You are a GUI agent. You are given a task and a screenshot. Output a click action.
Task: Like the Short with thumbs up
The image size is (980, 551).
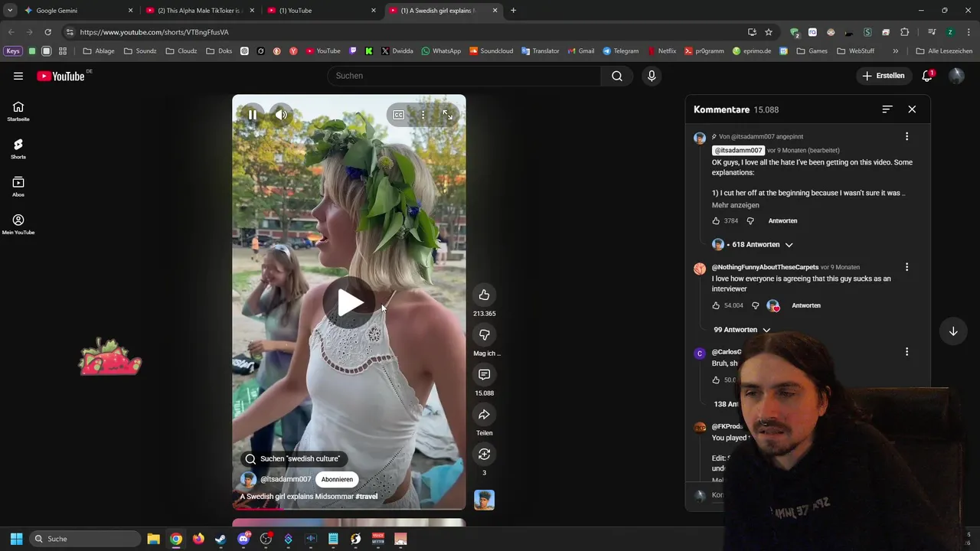(484, 295)
